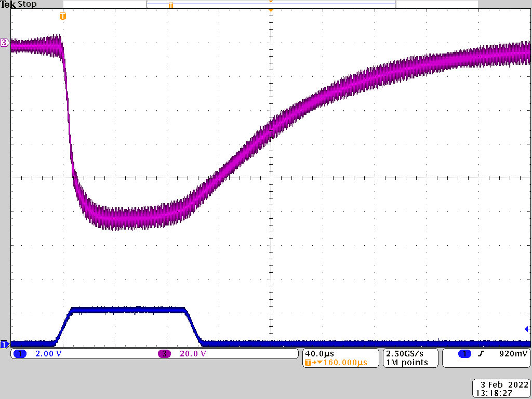Click the 2.50GS/s sample rate readout
This screenshot has height=399, width=532.
pos(405,354)
